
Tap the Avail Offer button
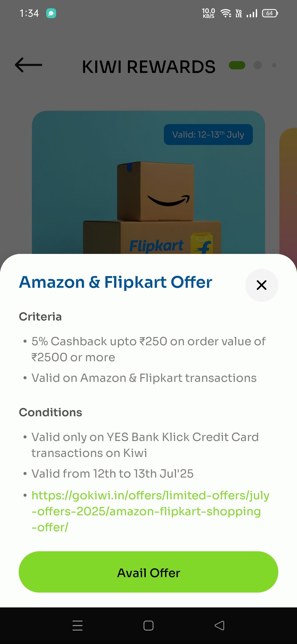(148, 572)
